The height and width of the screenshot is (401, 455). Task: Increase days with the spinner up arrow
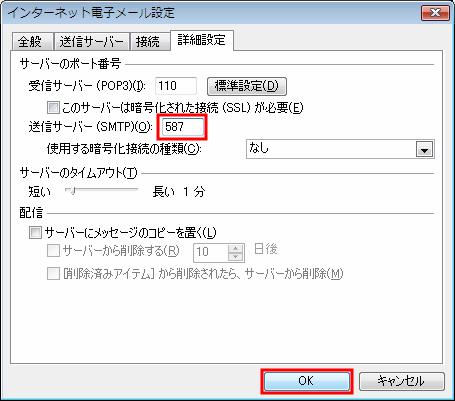[x=236, y=248]
